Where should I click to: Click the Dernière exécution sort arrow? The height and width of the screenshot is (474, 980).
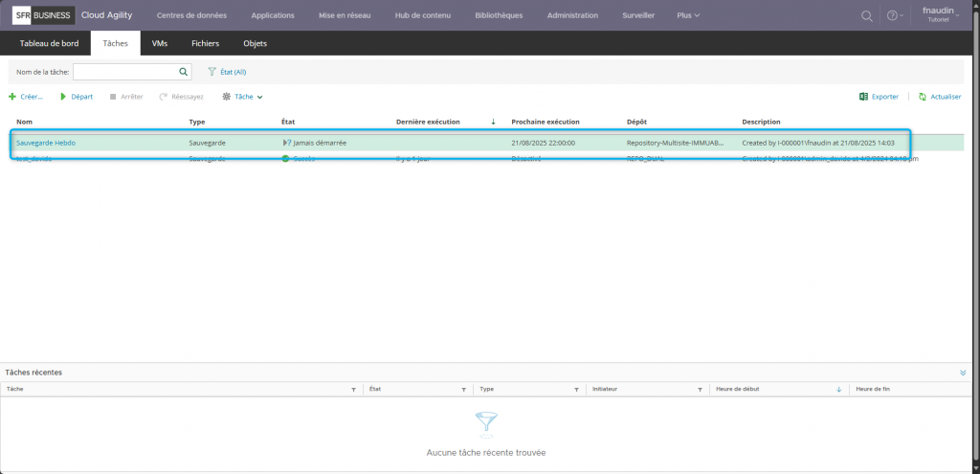(x=493, y=122)
